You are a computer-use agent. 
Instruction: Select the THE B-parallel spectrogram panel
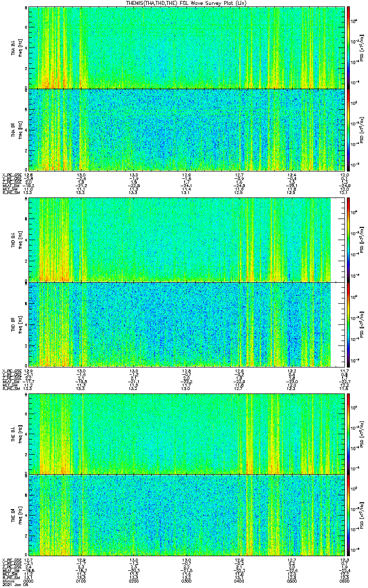(x=187, y=515)
